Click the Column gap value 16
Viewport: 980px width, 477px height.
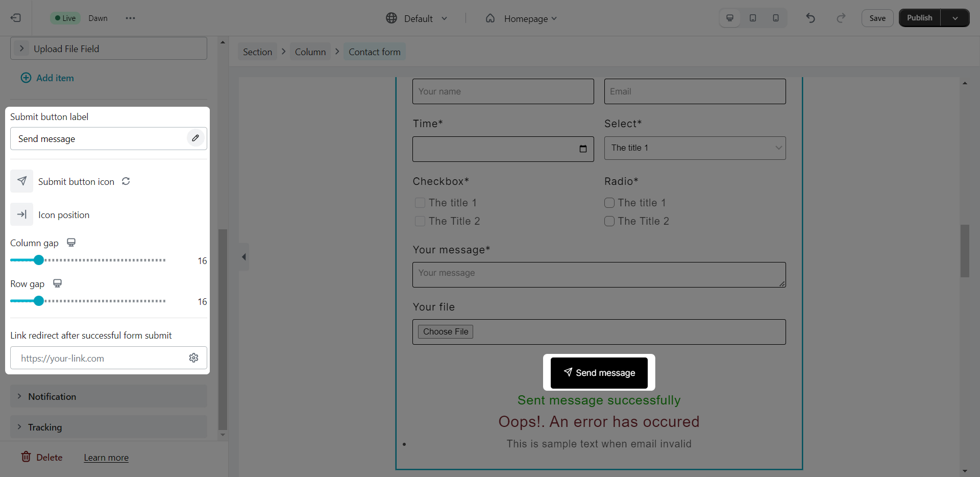coord(202,261)
